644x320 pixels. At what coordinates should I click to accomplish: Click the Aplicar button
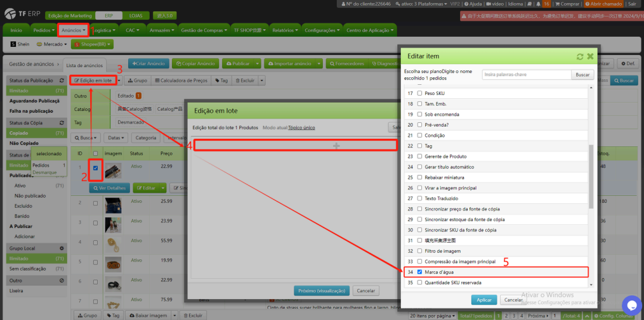pos(484,300)
